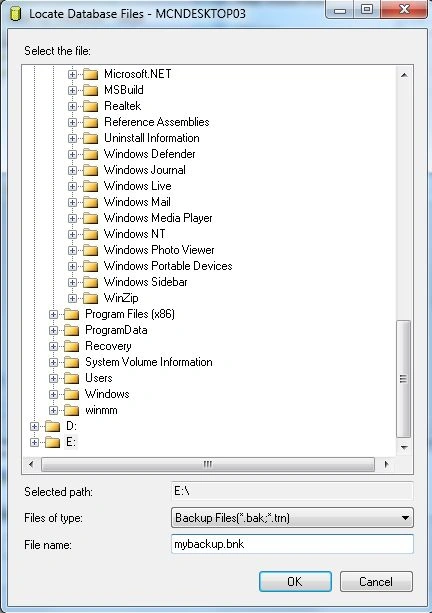Click the WinZip folder icon
Image resolution: width=432 pixels, height=613 pixels.
90,299
